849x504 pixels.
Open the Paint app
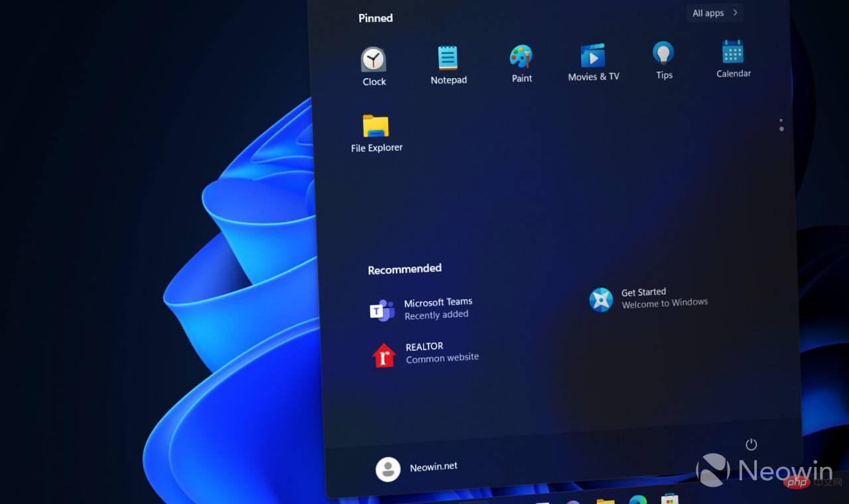point(521,64)
